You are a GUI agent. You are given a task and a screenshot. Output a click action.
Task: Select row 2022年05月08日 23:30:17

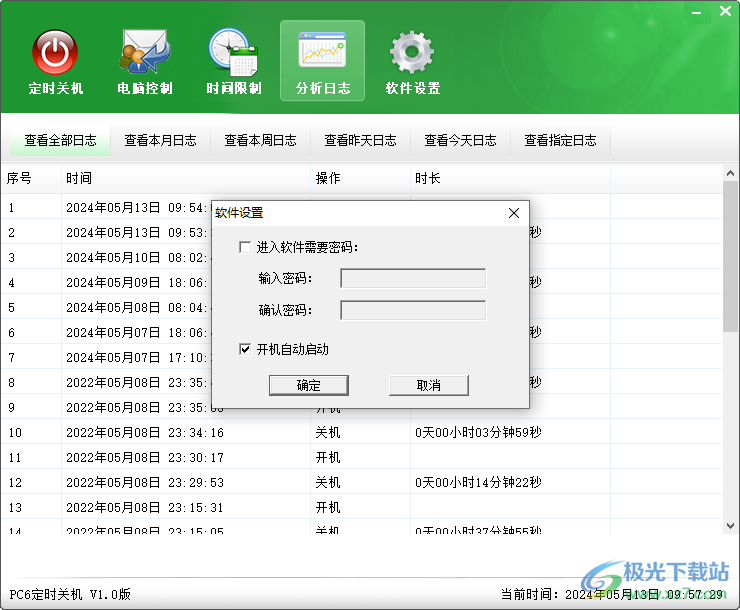point(362,457)
